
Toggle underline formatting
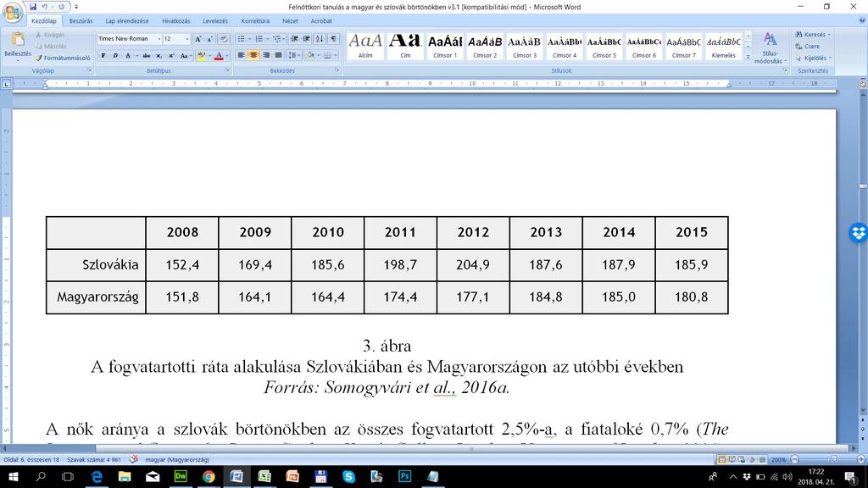[x=128, y=55]
